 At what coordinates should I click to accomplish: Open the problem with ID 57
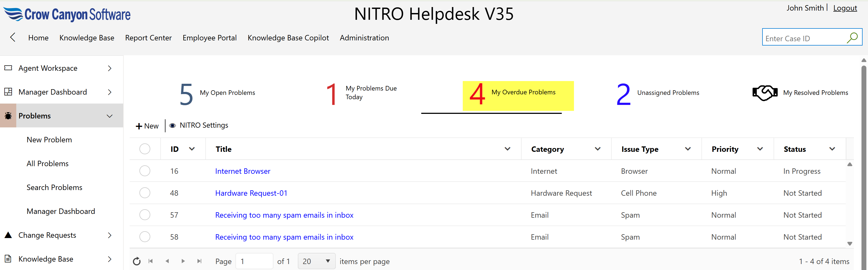pos(284,215)
